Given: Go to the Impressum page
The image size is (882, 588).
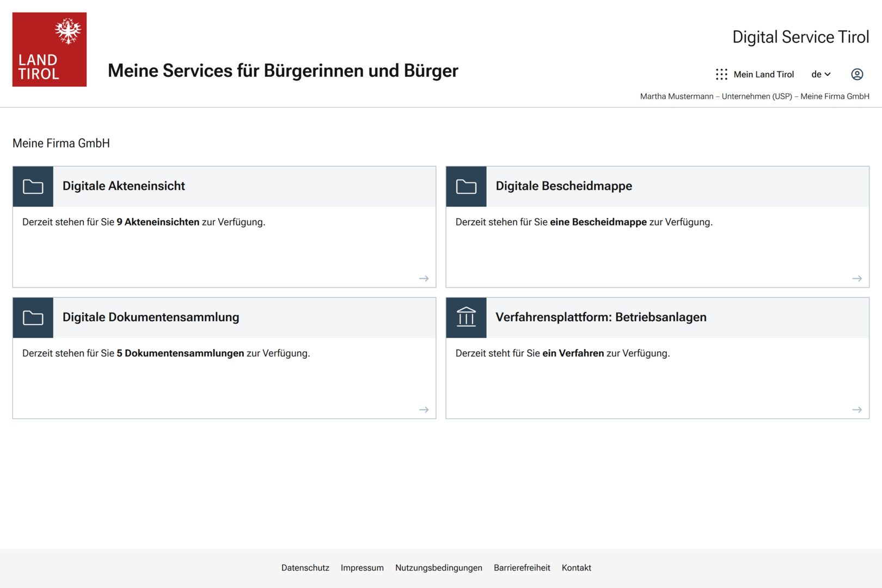Looking at the screenshot, I should pos(362,568).
